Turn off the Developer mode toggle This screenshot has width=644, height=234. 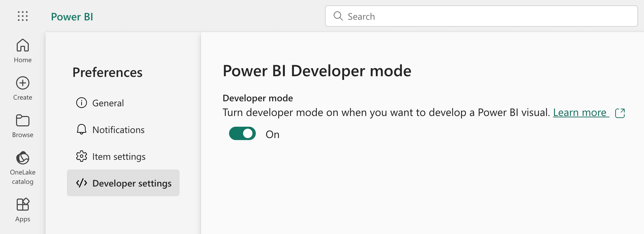pos(242,134)
